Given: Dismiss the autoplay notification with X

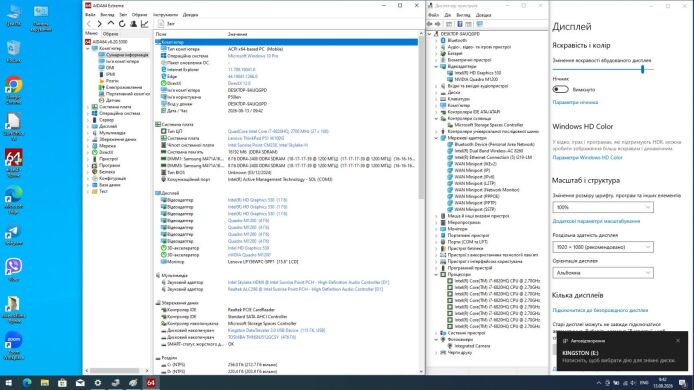Looking at the screenshot, I should point(678,340).
